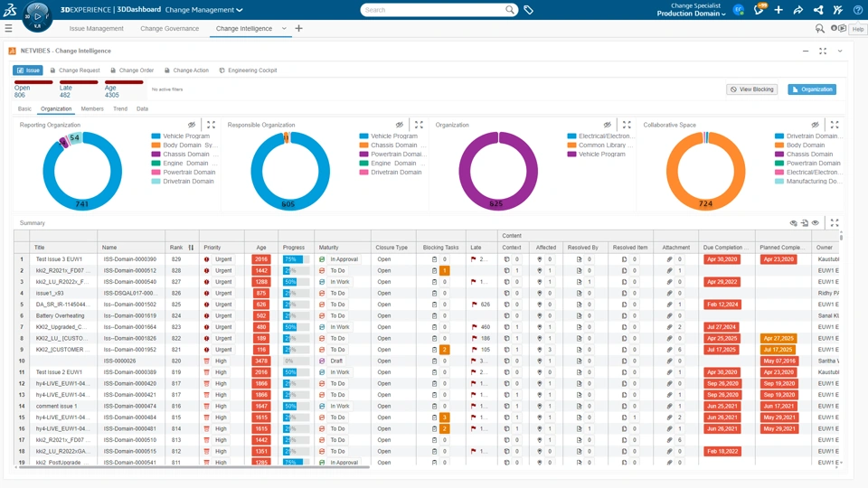Click the plus Add icon in top bar
The width and height of the screenshot is (868, 488).
[x=778, y=10]
